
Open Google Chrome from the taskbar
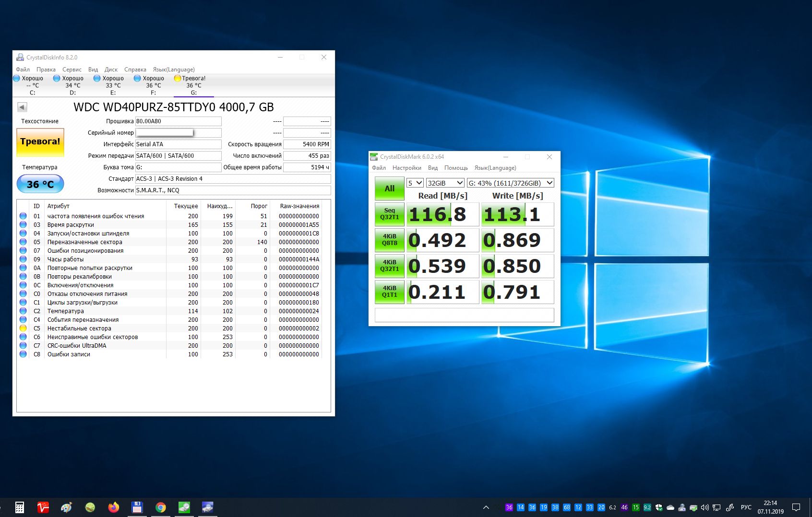click(x=161, y=507)
